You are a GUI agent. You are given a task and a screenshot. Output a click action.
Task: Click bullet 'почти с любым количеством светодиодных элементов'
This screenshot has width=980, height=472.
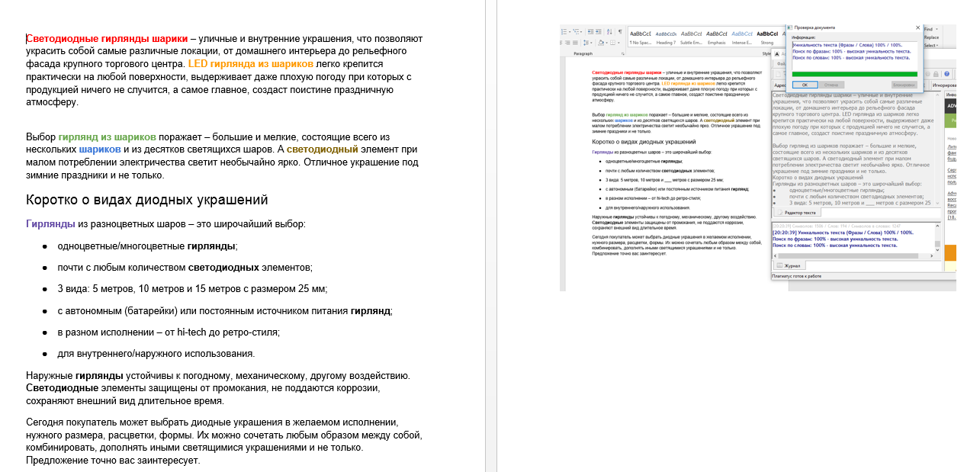[185, 268]
